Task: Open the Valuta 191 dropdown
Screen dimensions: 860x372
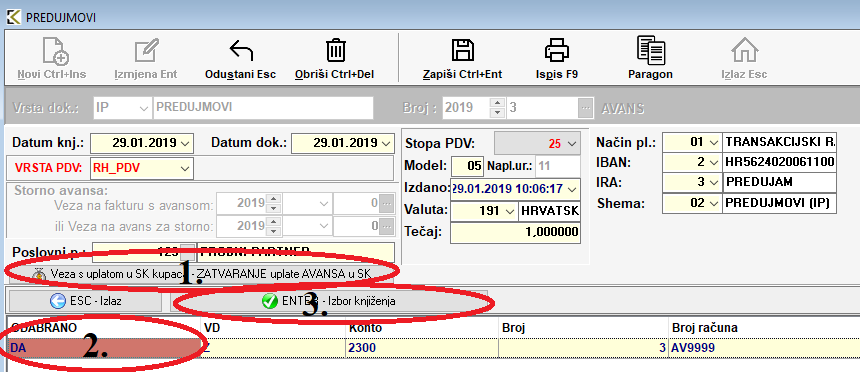Action: coord(510,210)
